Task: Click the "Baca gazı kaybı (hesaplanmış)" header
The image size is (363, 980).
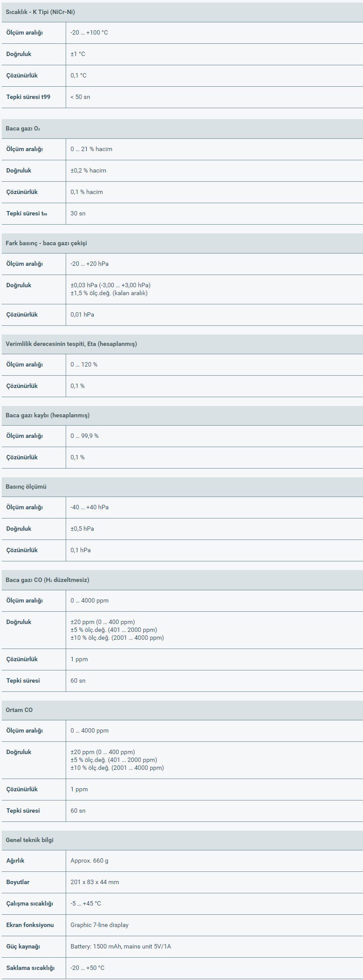Action: pos(48,416)
